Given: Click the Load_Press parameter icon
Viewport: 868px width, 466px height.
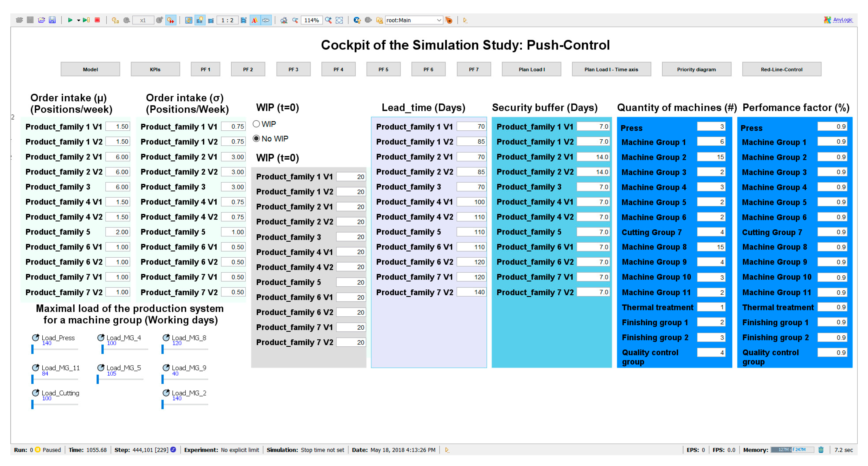Looking at the screenshot, I should tap(35, 337).
